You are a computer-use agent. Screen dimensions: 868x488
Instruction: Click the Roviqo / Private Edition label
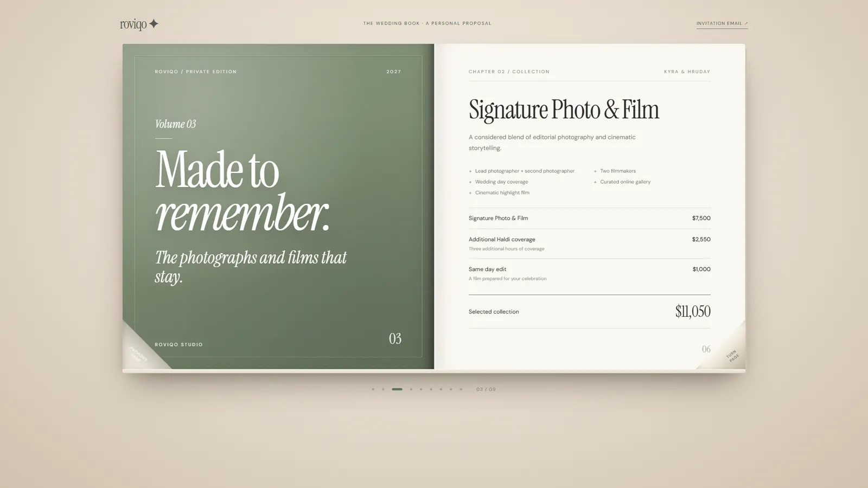[x=196, y=72]
